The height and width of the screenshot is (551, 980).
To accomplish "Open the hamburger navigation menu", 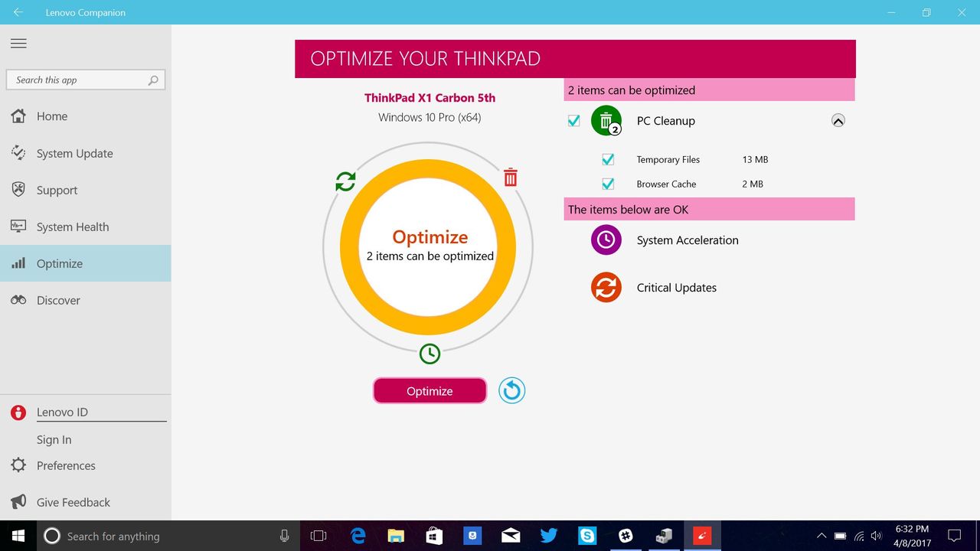I will [18, 44].
